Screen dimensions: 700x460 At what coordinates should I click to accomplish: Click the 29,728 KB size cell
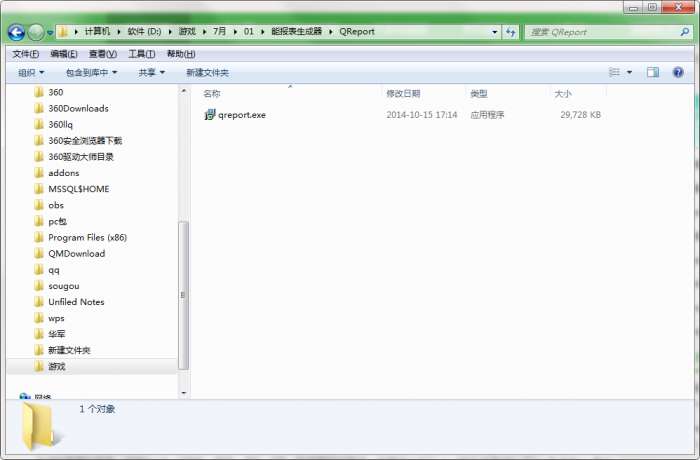pyautogui.click(x=580, y=115)
